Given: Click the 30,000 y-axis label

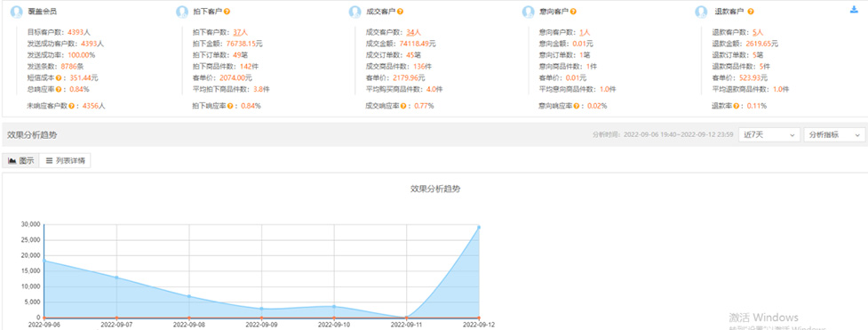Looking at the screenshot, I should tap(29, 224).
